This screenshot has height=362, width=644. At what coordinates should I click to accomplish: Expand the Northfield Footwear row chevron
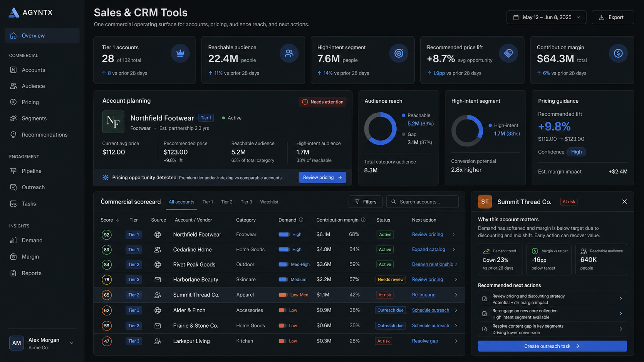(x=454, y=234)
